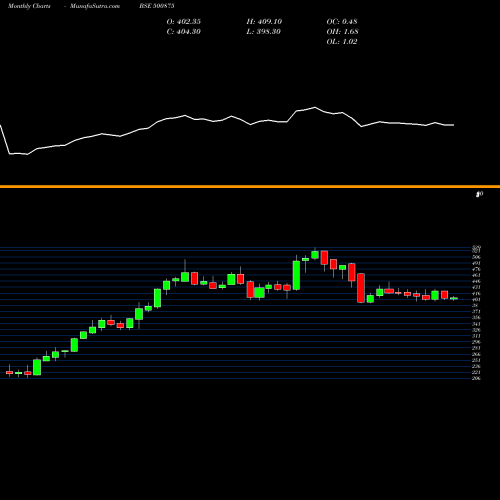Click the OL: 1.02 reading
This screenshot has height=500, width=500.
pyautogui.click(x=342, y=42)
